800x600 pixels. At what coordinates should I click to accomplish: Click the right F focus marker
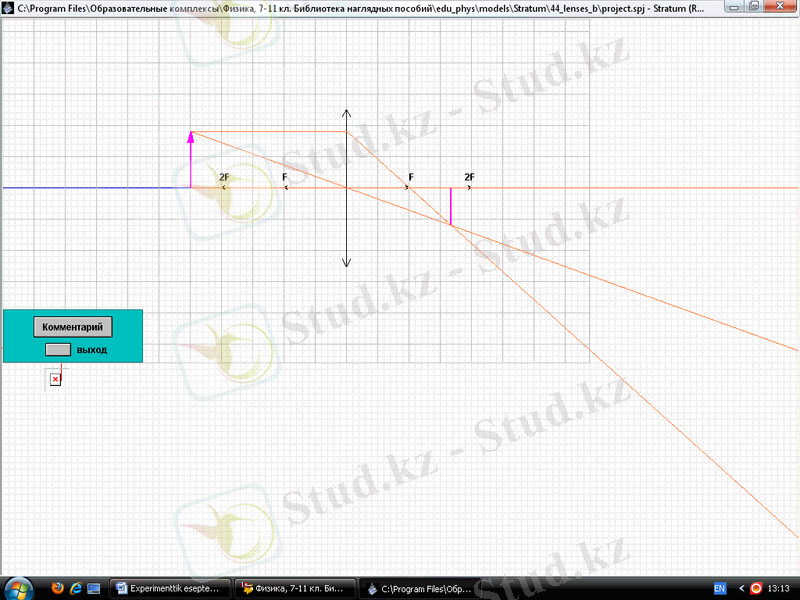tap(408, 186)
